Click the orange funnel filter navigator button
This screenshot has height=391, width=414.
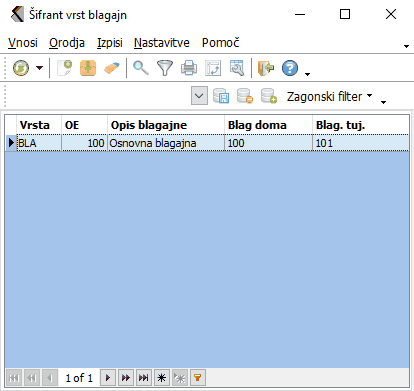[x=198, y=378]
